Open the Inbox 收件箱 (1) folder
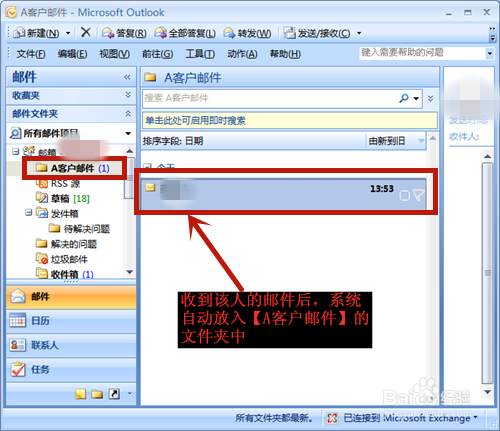Screen dimensions: 500x431 [x=65, y=274]
